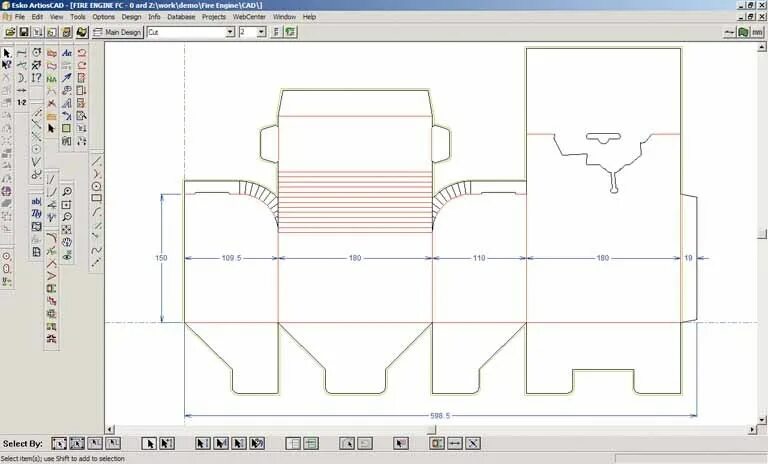The width and height of the screenshot is (768, 464).
Task: Click the green HA annotation icon
Action: (x=51, y=78)
